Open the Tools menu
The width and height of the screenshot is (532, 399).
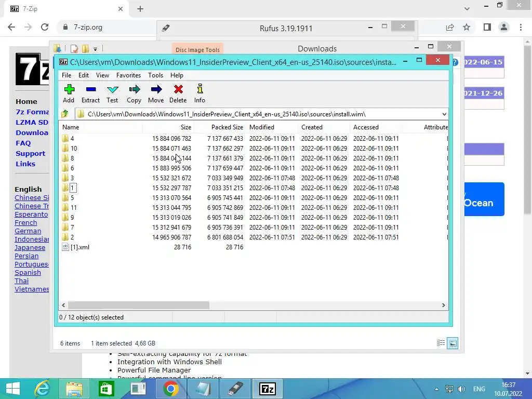[155, 75]
